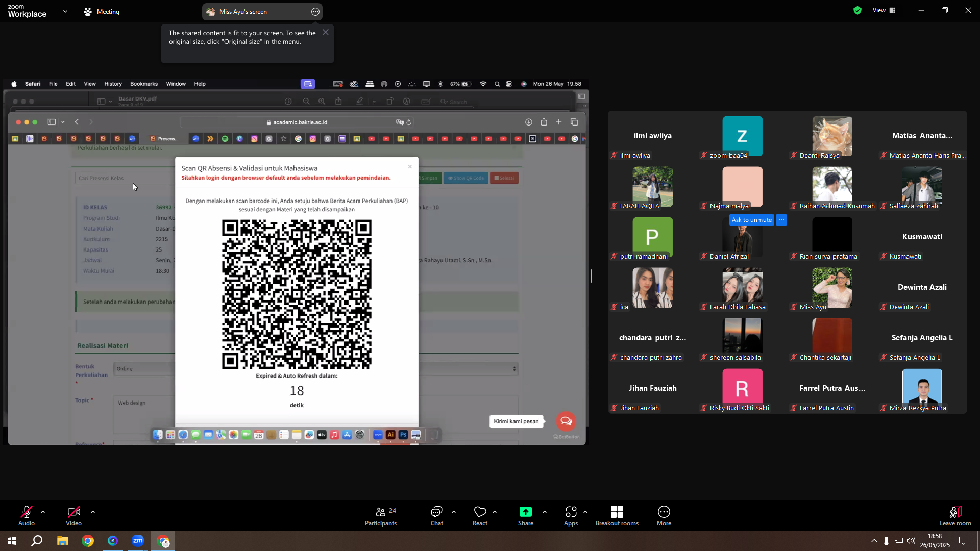Open the React emoji menu

click(480, 515)
